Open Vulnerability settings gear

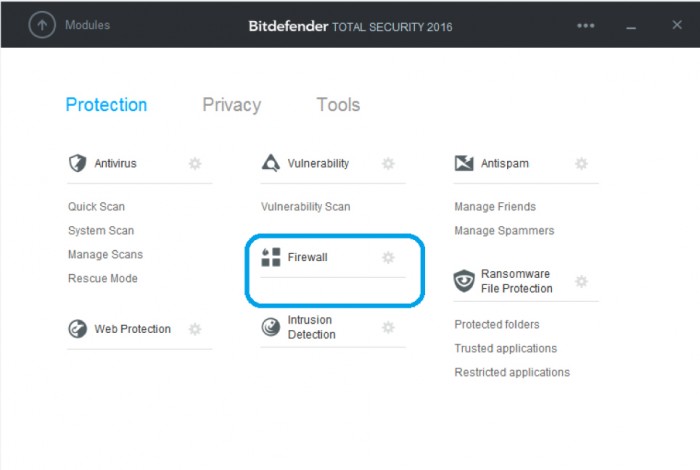coord(388,163)
